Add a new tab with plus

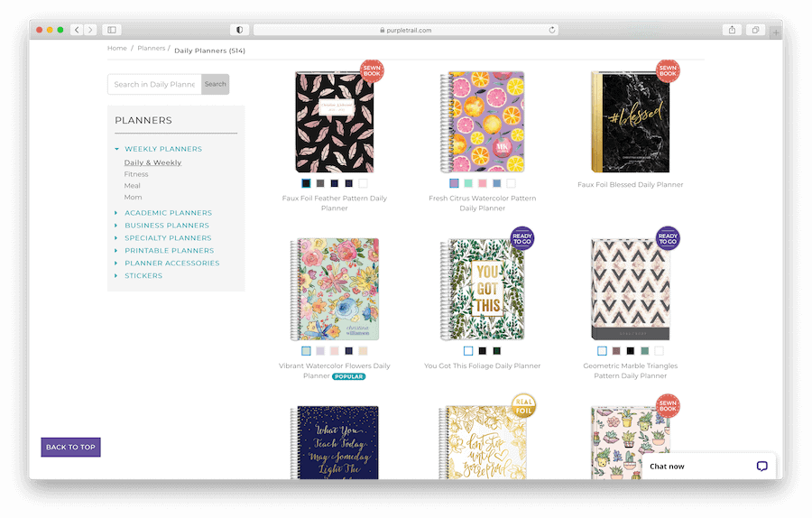(x=776, y=32)
